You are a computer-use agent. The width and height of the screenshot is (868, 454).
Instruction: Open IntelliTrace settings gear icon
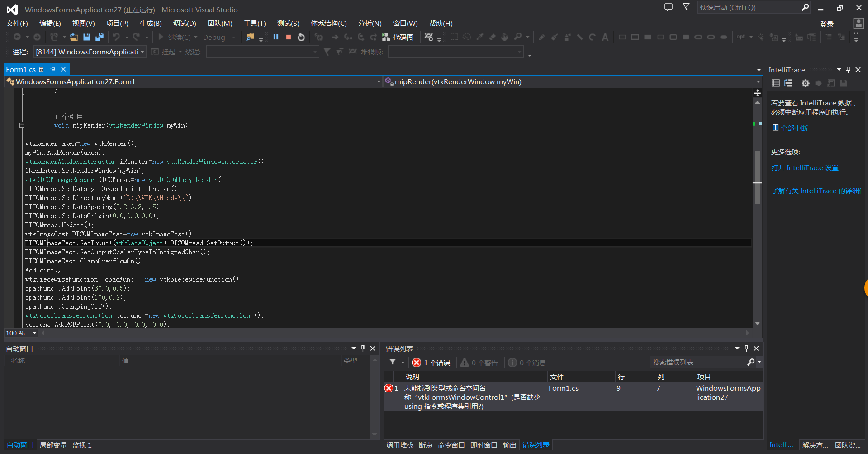click(806, 83)
